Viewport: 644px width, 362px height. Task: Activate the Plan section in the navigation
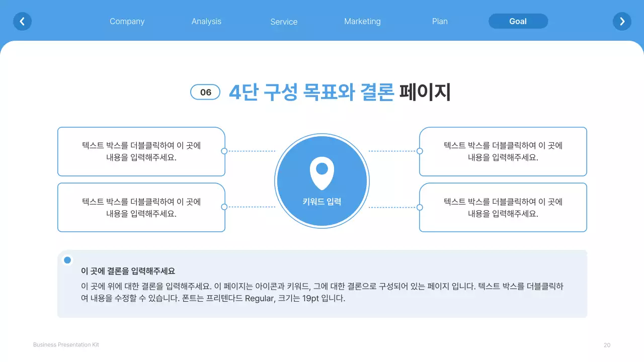click(439, 21)
